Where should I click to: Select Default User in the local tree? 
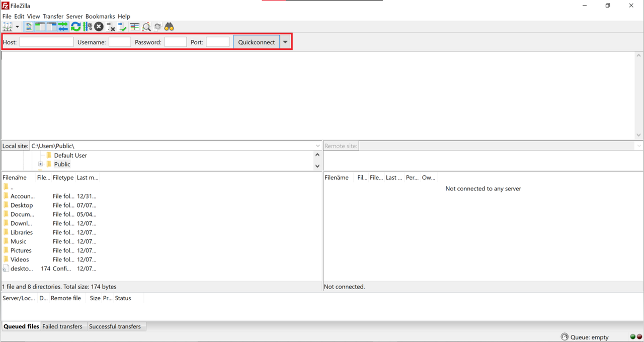click(x=70, y=156)
